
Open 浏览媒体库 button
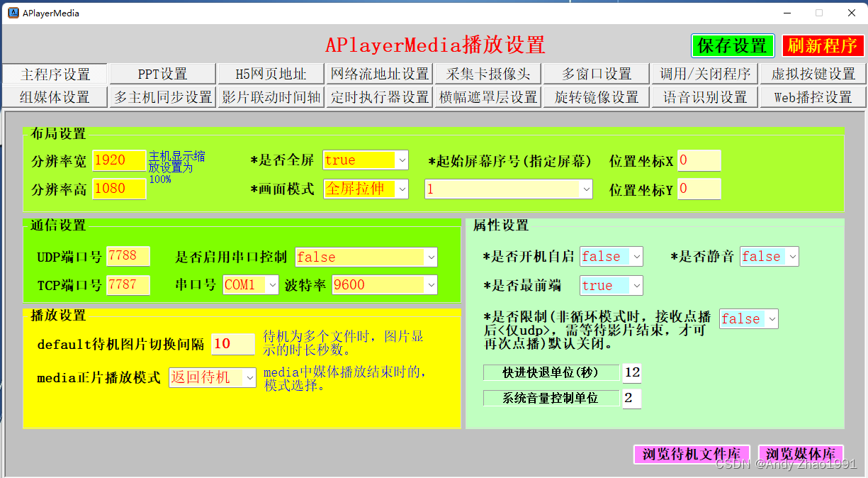pos(801,455)
